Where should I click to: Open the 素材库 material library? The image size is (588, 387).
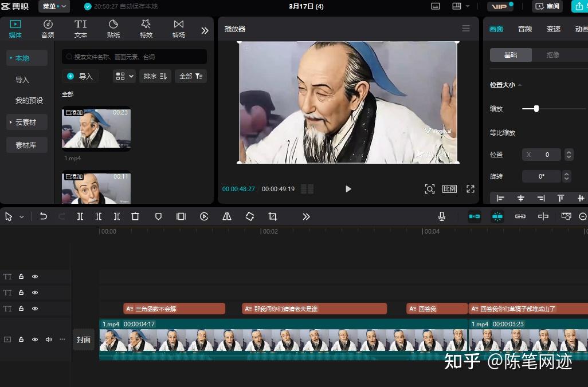pos(26,145)
